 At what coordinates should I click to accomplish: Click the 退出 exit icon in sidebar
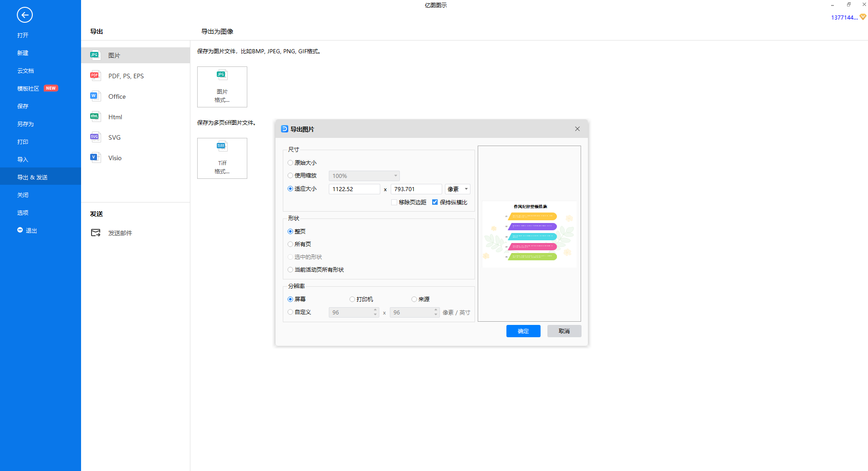point(20,230)
